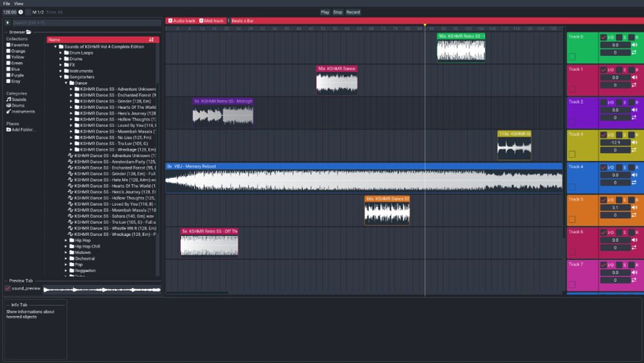Click the Audio track add icon

pyautogui.click(x=170, y=21)
